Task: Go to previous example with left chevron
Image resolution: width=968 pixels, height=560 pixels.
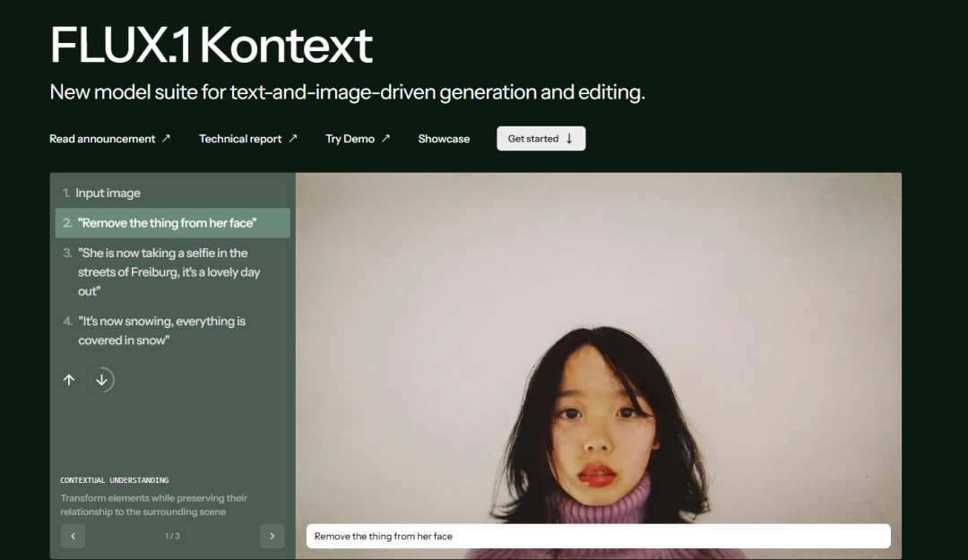Action: tap(73, 536)
